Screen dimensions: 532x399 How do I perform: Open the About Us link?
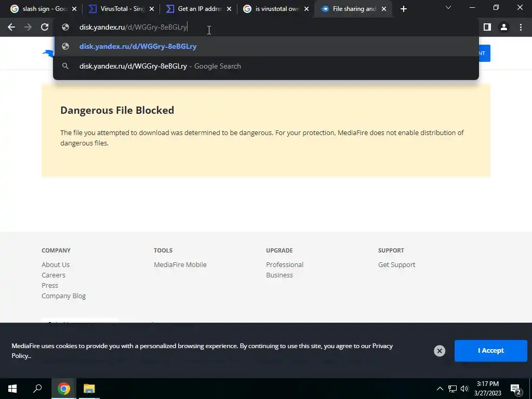click(x=56, y=264)
